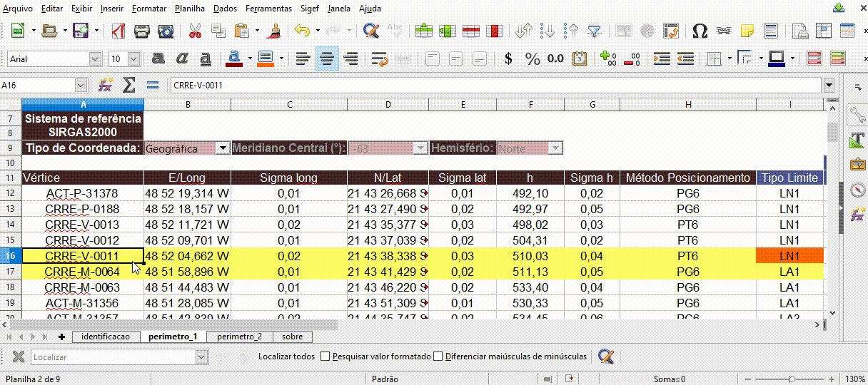Screen dimensions: 868x385
Task: Click the Localizar todos button
Action: point(286,356)
